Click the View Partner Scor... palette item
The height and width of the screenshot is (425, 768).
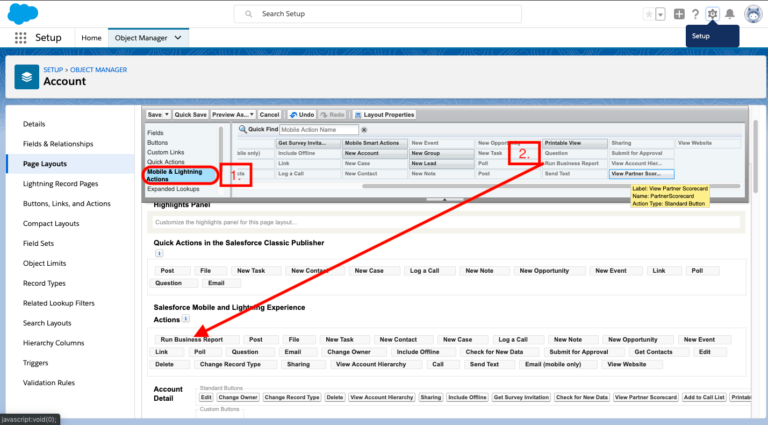click(641, 174)
